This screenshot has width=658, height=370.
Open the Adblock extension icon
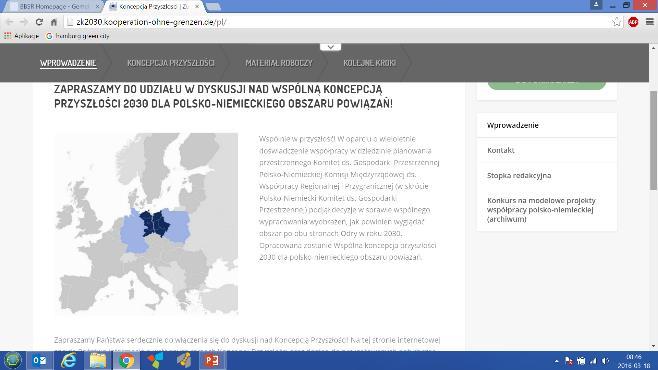pos(633,22)
